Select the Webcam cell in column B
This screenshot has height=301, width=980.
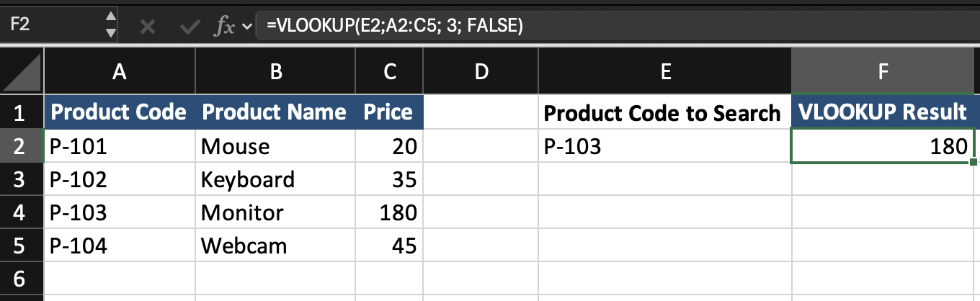[x=275, y=246]
